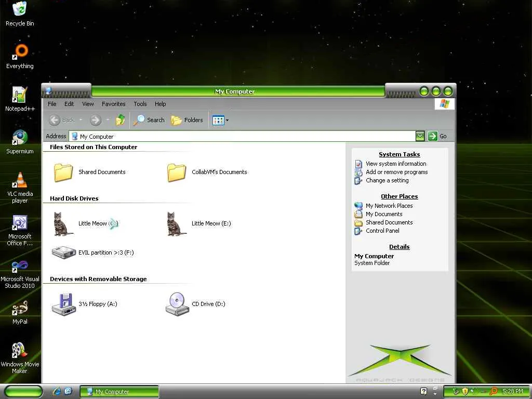Click the Search toolbar button
The width and height of the screenshot is (532, 399).
(149, 120)
